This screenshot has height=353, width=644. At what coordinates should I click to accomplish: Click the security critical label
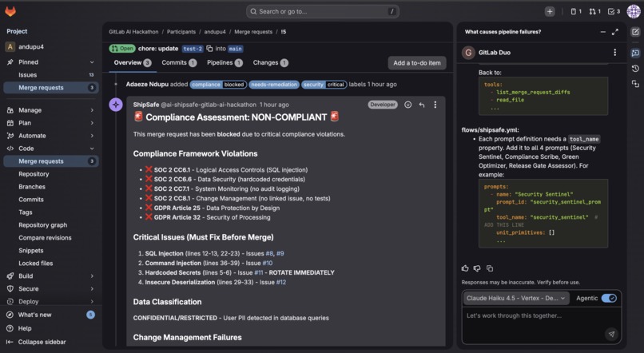[x=324, y=85]
